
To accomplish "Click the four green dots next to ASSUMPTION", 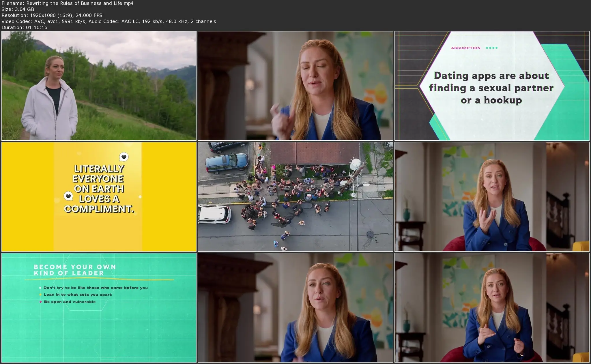I will 492,48.
